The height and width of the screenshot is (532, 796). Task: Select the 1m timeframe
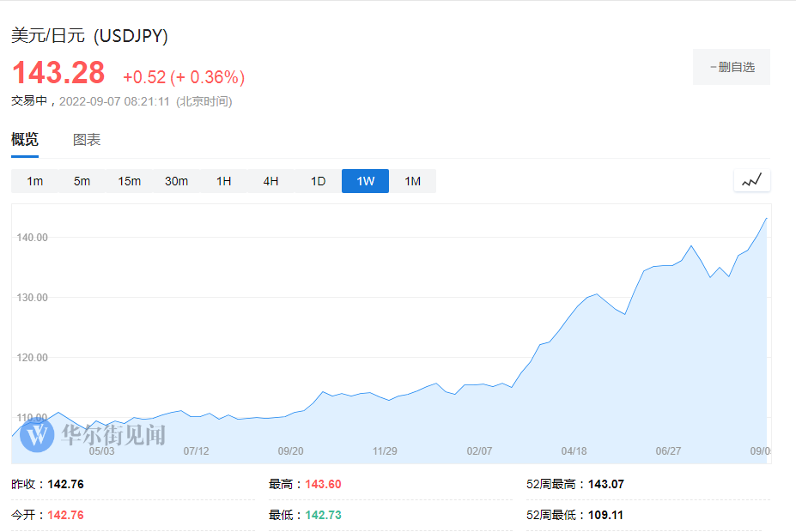[34, 181]
